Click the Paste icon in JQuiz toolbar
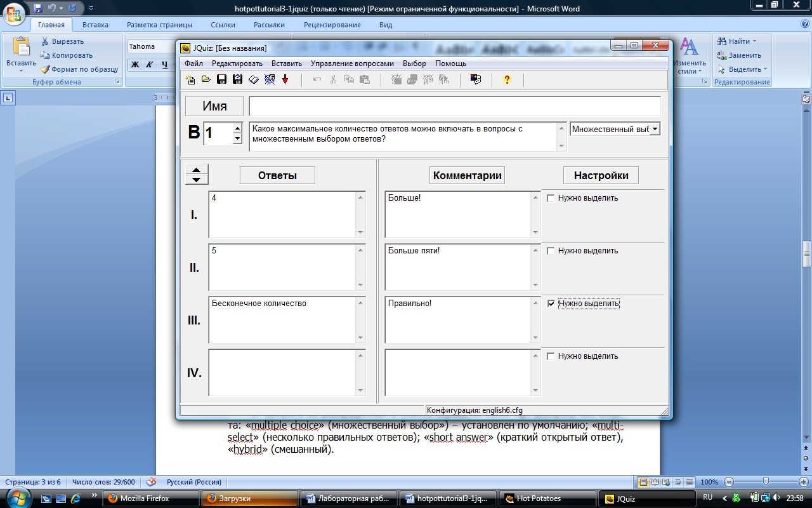This screenshot has width=812, height=508. tap(365, 79)
